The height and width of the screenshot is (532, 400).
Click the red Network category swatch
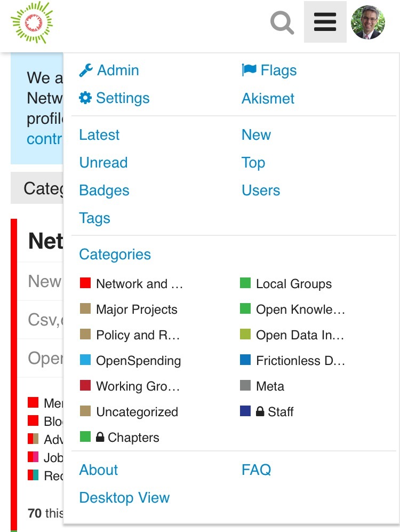(x=85, y=283)
